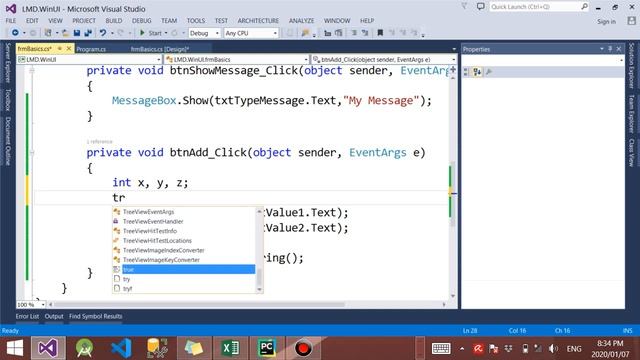Select TreeViewHitTestInfo in the IntelliSense list

point(184,231)
